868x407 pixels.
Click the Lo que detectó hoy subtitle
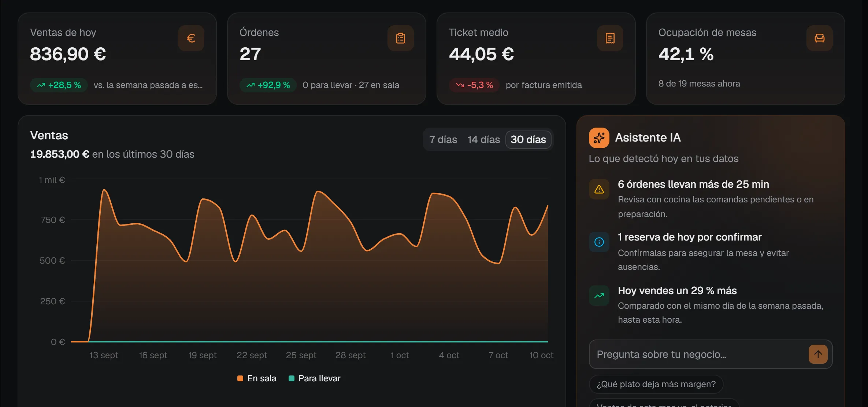[x=664, y=158]
